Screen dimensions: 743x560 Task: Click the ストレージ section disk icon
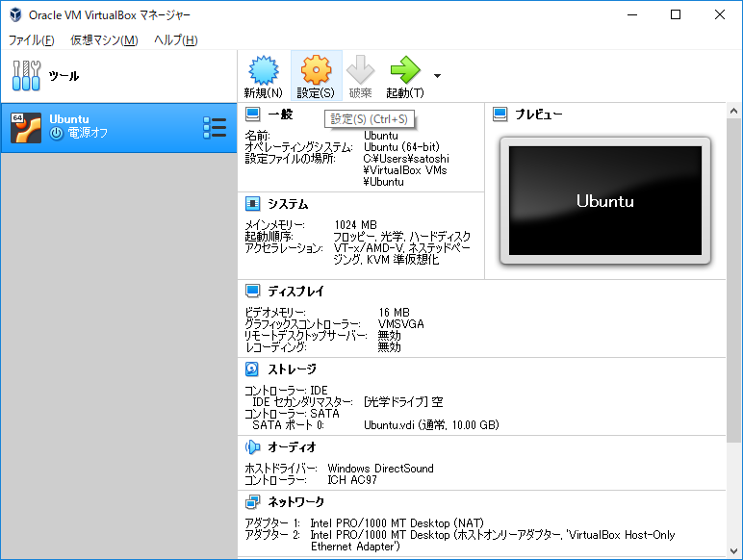pyautogui.click(x=252, y=369)
